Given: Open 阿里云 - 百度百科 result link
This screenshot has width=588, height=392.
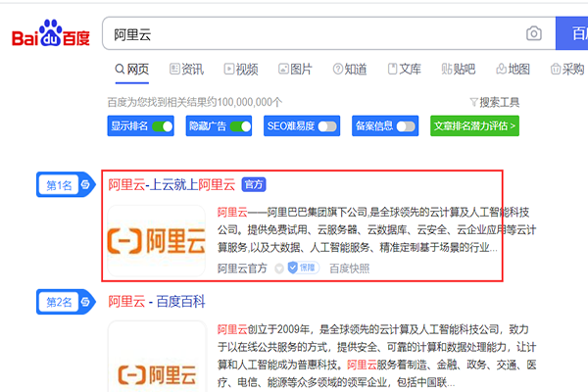Looking at the screenshot, I should (157, 302).
